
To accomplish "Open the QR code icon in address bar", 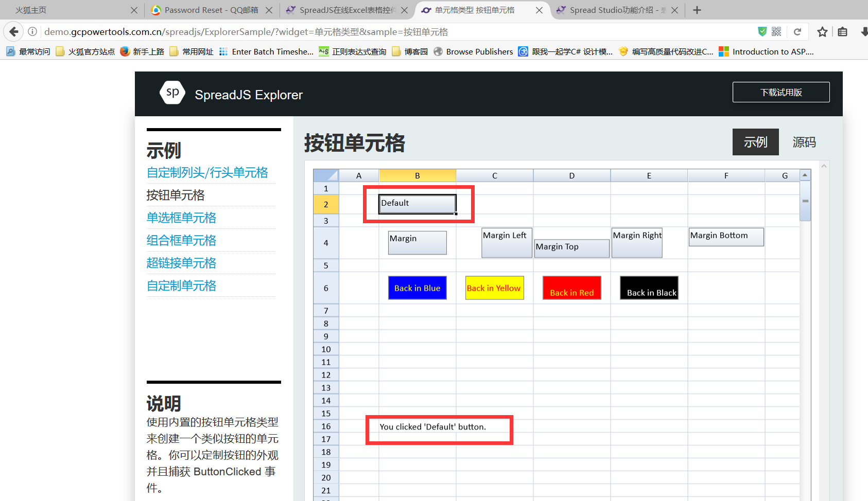I will tap(776, 32).
